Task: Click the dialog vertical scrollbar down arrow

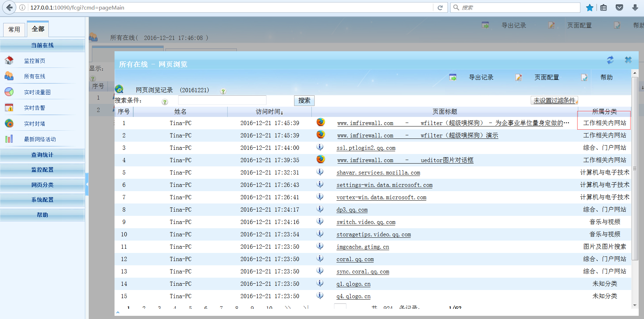Action: (635, 305)
